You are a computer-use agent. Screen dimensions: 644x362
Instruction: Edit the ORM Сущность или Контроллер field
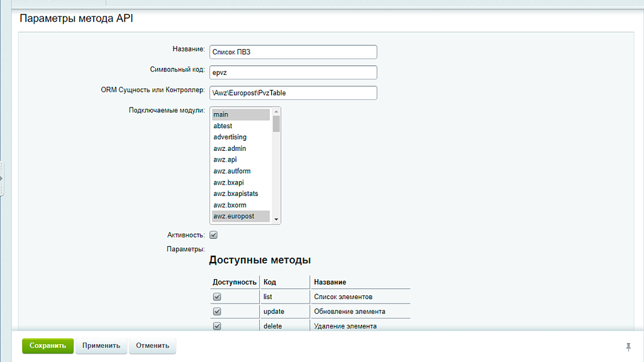(293, 93)
